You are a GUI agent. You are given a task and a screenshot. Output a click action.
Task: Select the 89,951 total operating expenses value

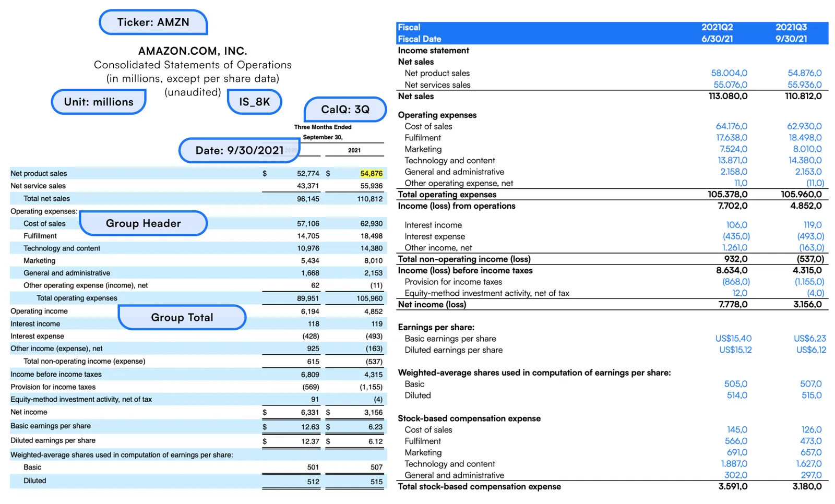pyautogui.click(x=308, y=298)
